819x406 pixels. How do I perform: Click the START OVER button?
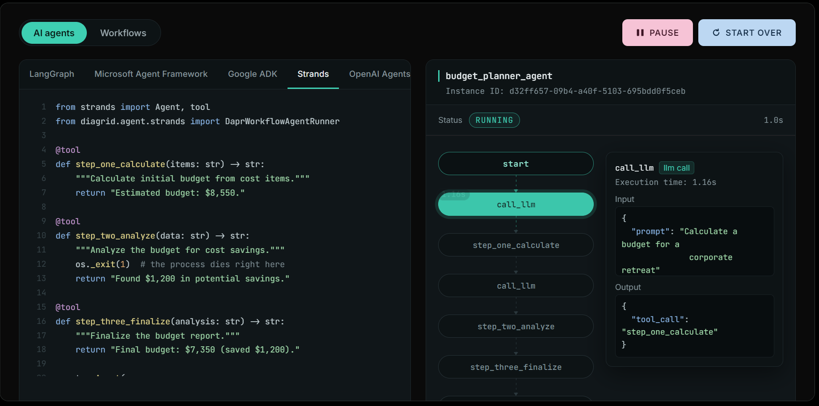[747, 33]
